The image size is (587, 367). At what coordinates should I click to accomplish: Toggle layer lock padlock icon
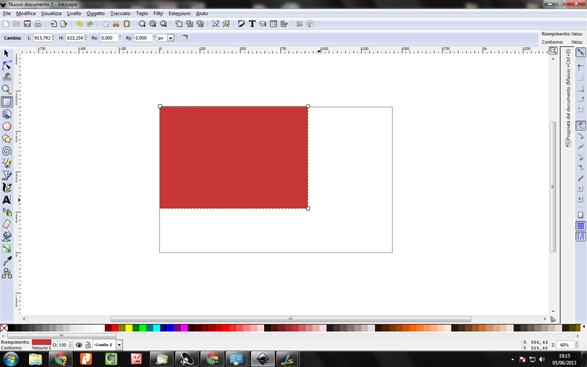(x=88, y=345)
